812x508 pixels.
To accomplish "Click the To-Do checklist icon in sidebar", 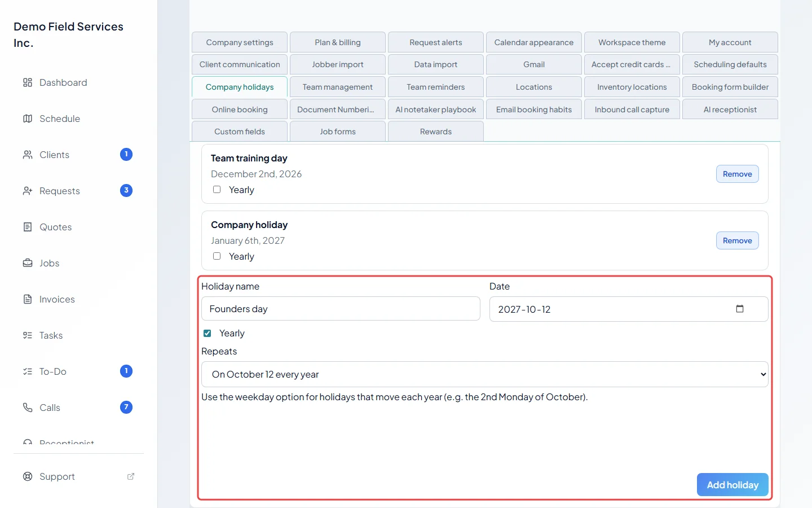I will point(28,371).
